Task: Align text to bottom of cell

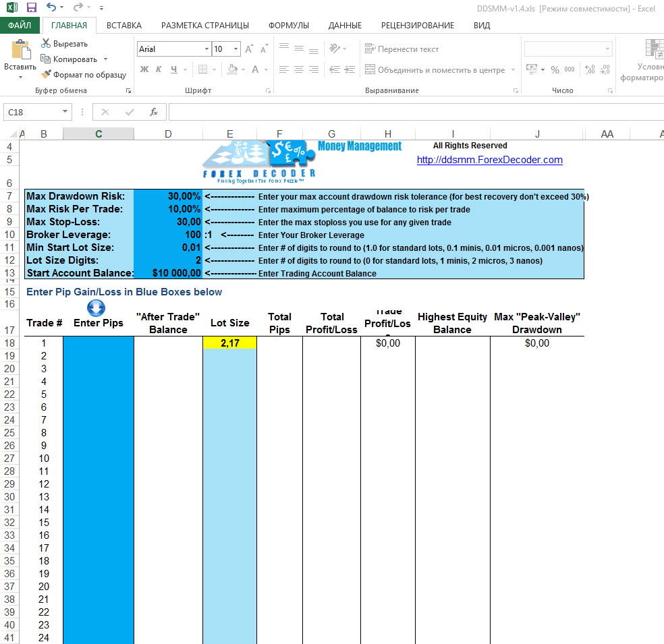Action: 314,51
